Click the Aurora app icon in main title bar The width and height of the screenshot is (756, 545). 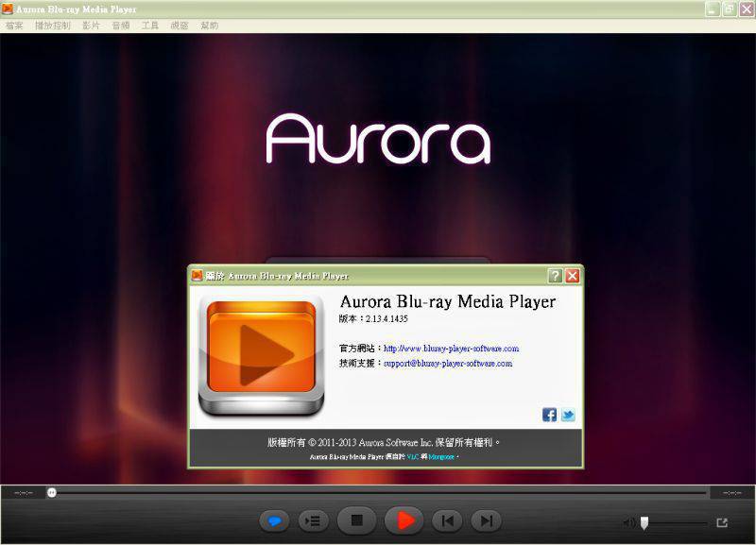(x=8, y=9)
